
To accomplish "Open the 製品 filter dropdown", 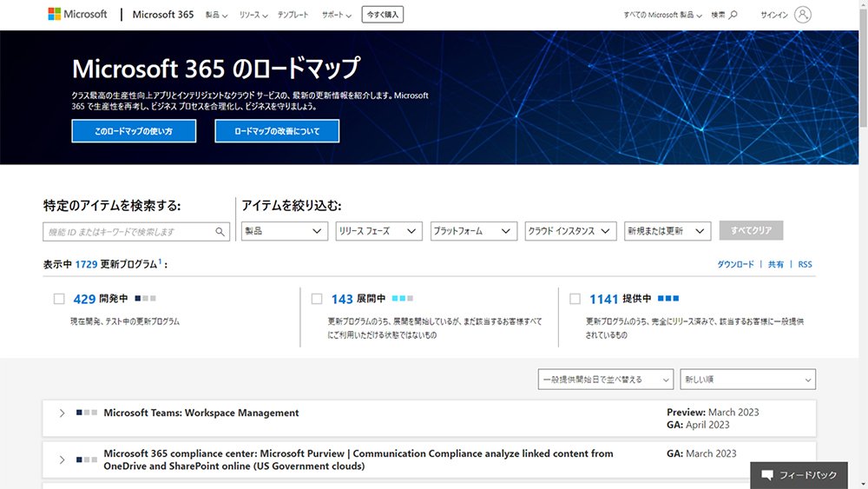I will point(284,231).
